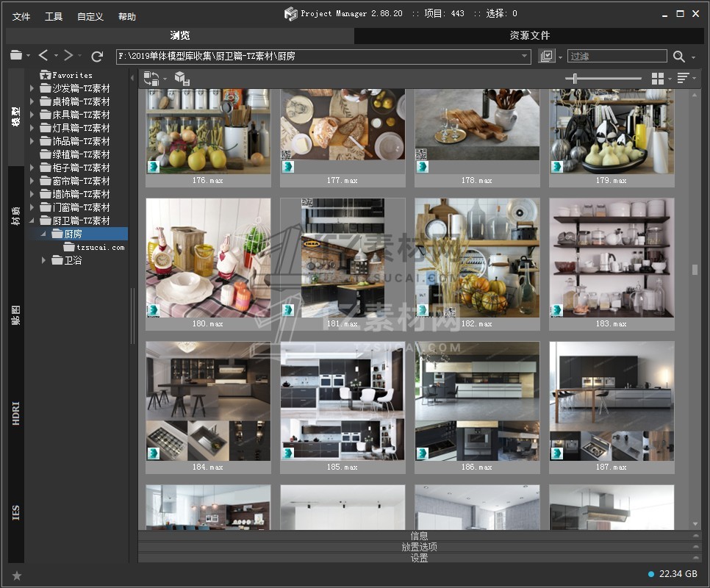Open the 工具 menu

click(x=54, y=16)
